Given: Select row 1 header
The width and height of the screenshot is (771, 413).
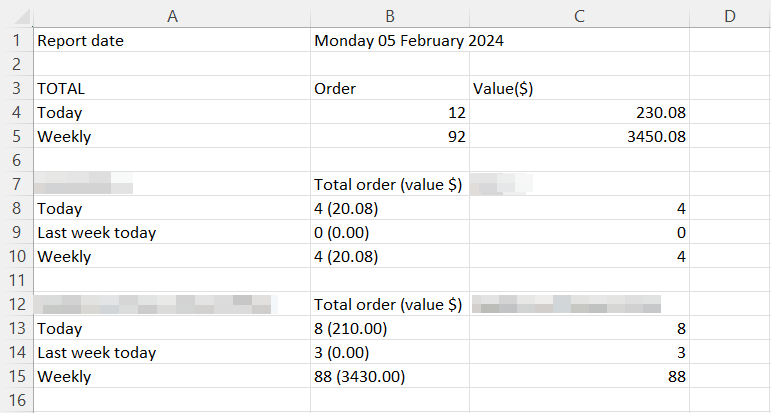Looking at the screenshot, I should 17,40.
